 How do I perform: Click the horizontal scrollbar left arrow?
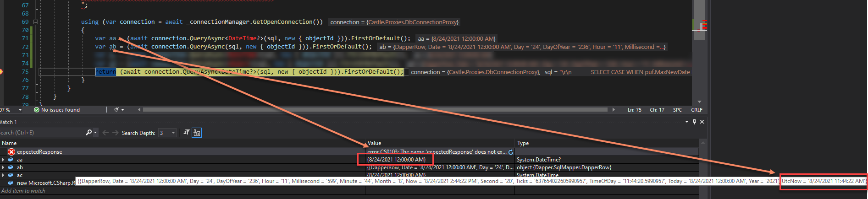coord(139,110)
